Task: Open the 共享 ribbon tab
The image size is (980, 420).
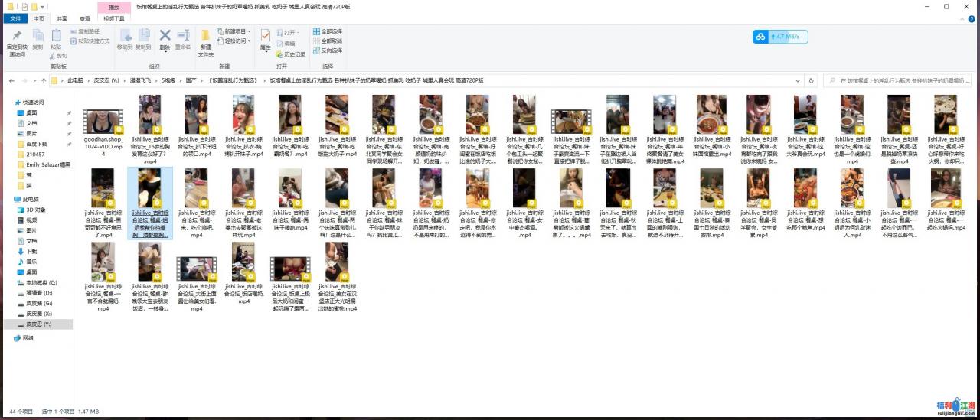Action: click(61, 18)
